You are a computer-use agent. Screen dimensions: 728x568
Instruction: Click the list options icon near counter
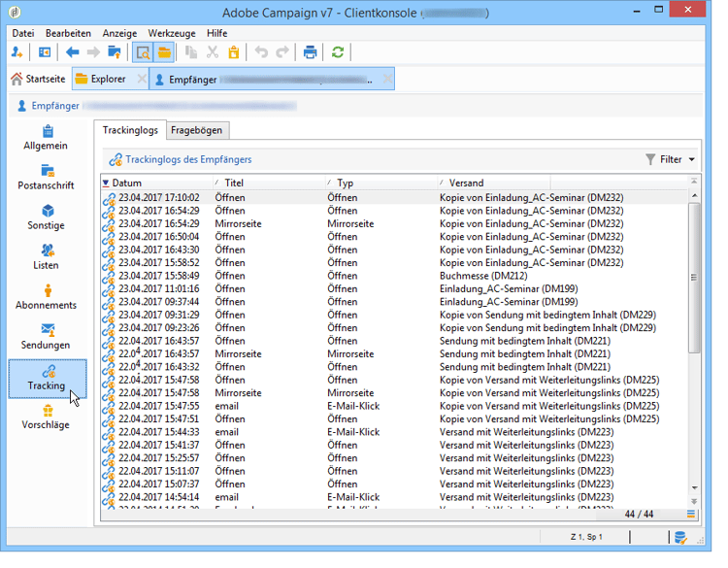(691, 514)
